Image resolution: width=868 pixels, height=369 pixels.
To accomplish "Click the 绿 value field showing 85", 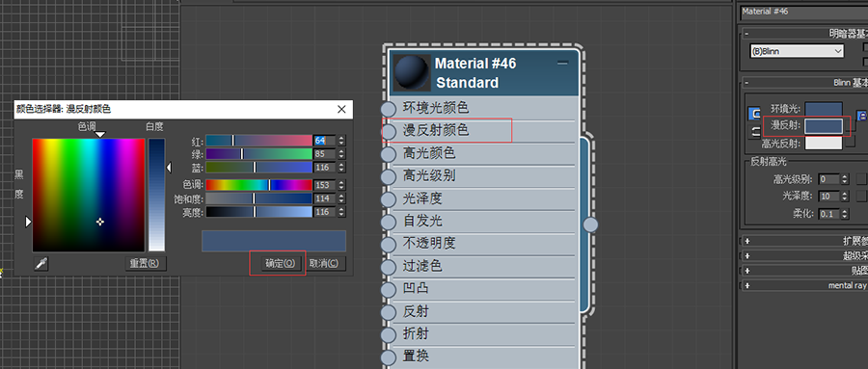I will pyautogui.click(x=325, y=154).
